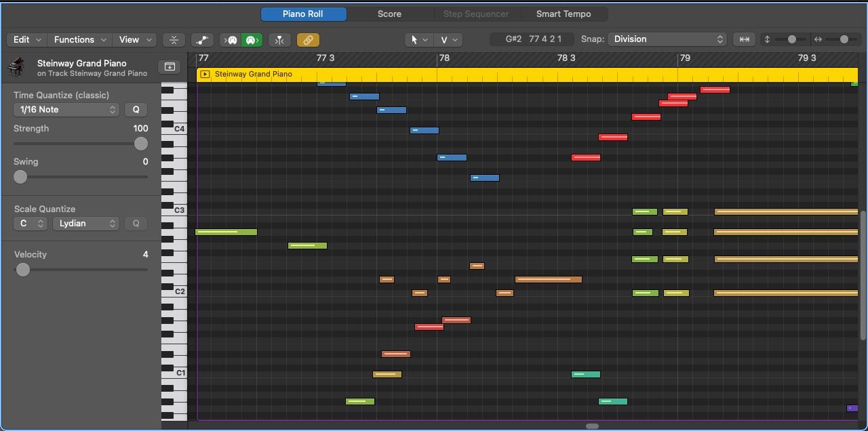Image resolution: width=868 pixels, height=431 pixels.
Task: Open the Lydian scale dropdown
Action: (x=86, y=224)
